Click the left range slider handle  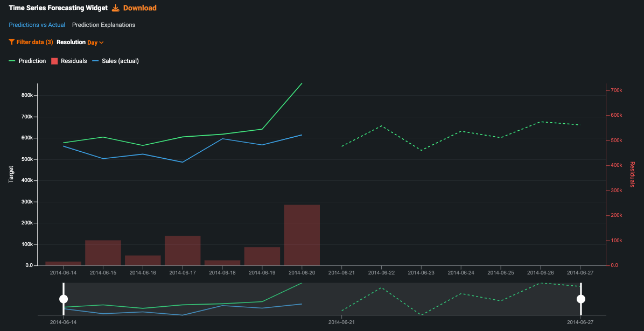pos(64,299)
